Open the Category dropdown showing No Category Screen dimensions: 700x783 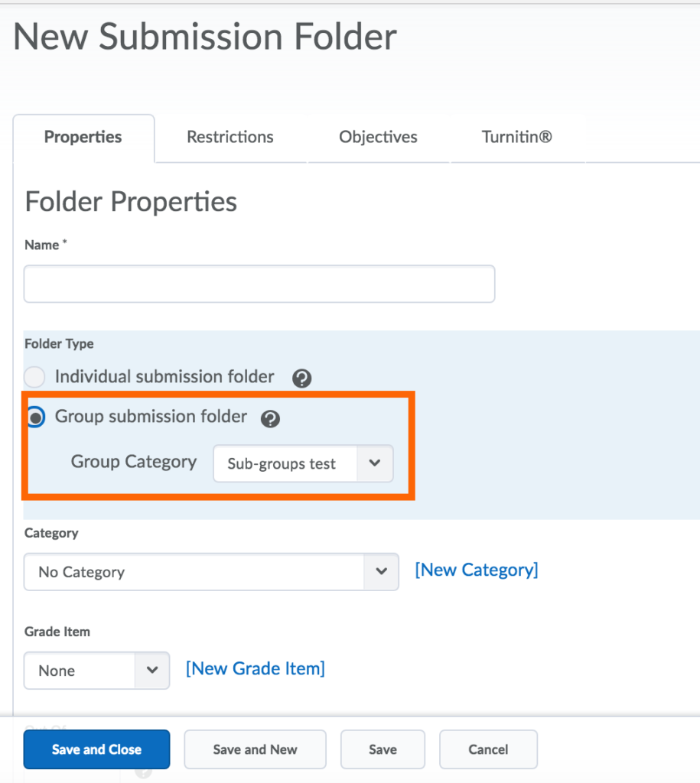pyautogui.click(x=381, y=572)
